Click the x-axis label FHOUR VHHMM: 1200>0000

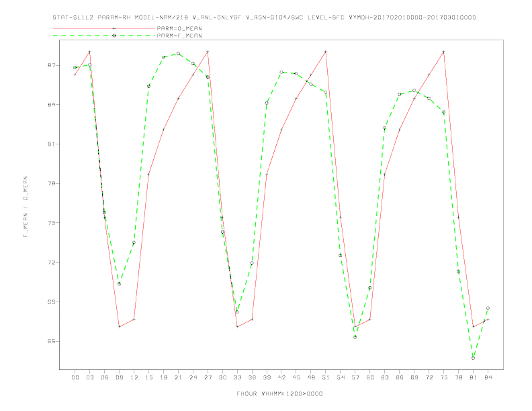[x=279, y=394]
